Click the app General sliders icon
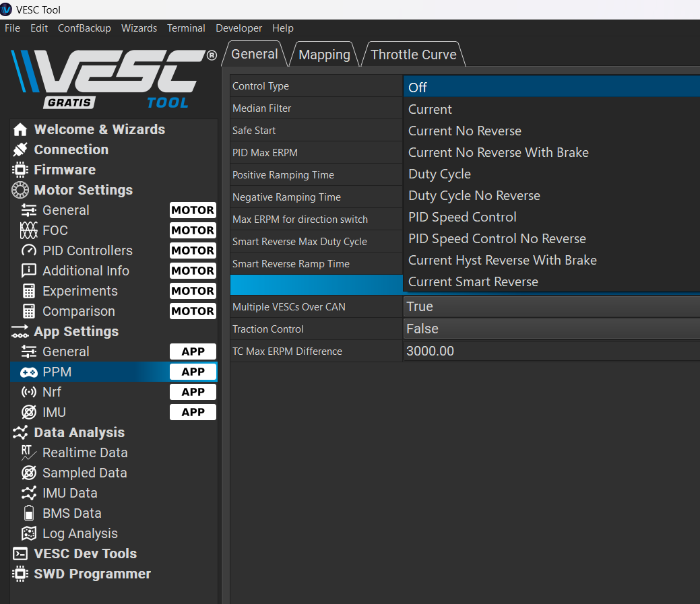 [x=29, y=351]
